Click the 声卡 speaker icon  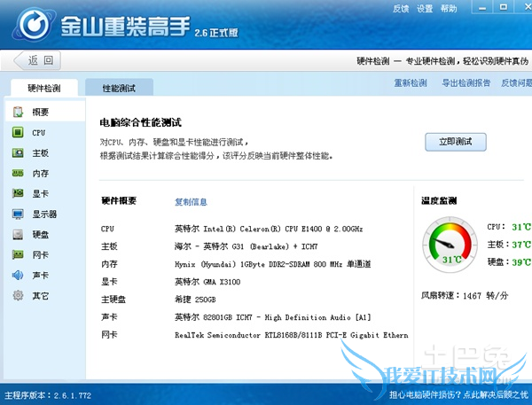pos(18,275)
